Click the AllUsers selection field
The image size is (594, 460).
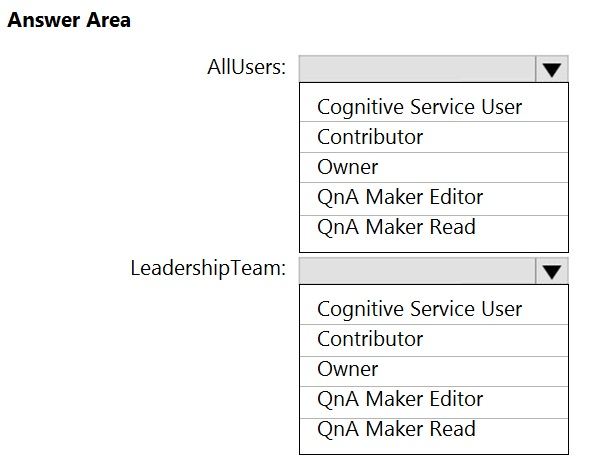click(x=417, y=69)
